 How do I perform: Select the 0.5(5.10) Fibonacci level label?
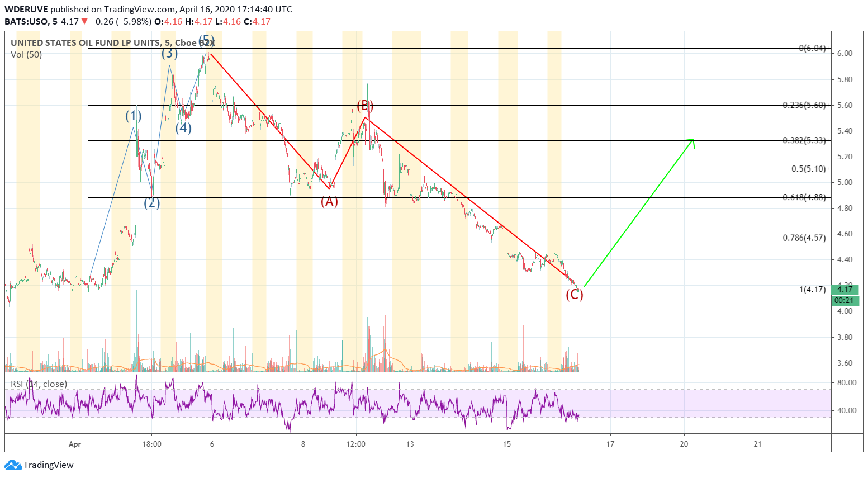[x=809, y=169]
